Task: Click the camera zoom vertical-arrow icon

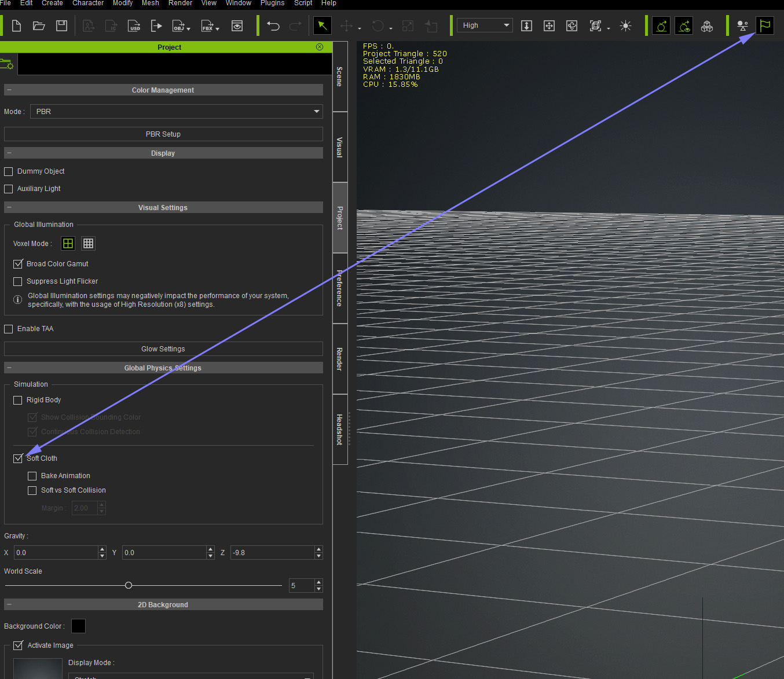Action: (526, 26)
